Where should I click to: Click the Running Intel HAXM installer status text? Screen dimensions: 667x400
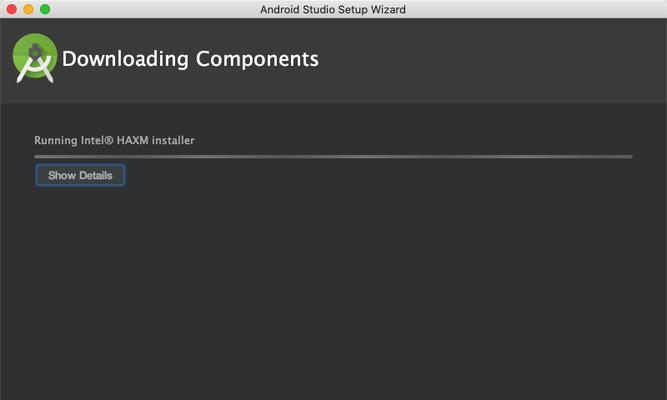click(x=114, y=140)
